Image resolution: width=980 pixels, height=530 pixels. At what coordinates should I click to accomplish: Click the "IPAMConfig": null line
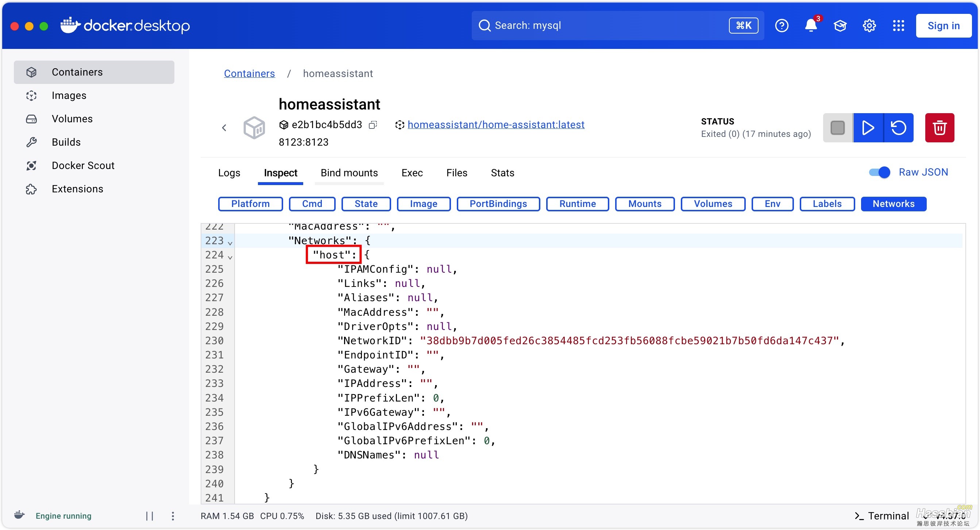pyautogui.click(x=397, y=269)
